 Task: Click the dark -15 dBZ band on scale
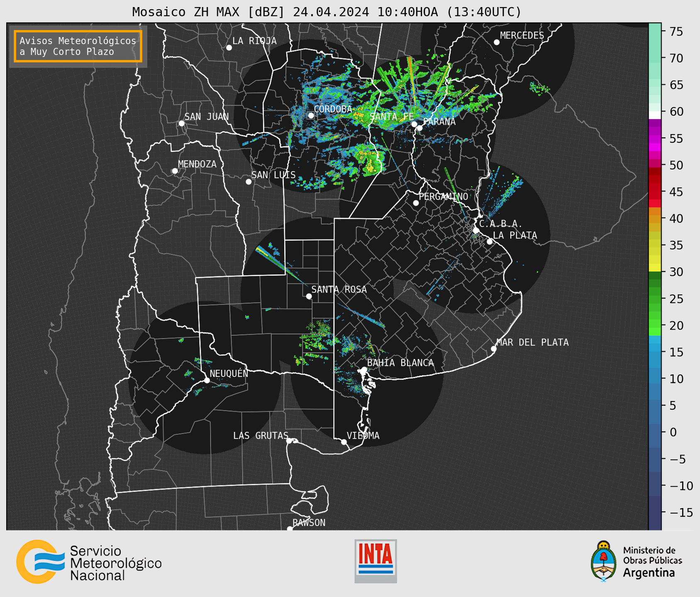pos(655,513)
